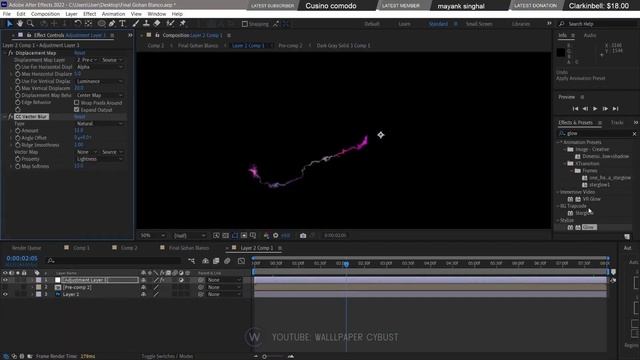Image resolution: width=640 pixels, height=360 pixels.
Task: Select the Clone Stamp tool
Action: (x=146, y=24)
